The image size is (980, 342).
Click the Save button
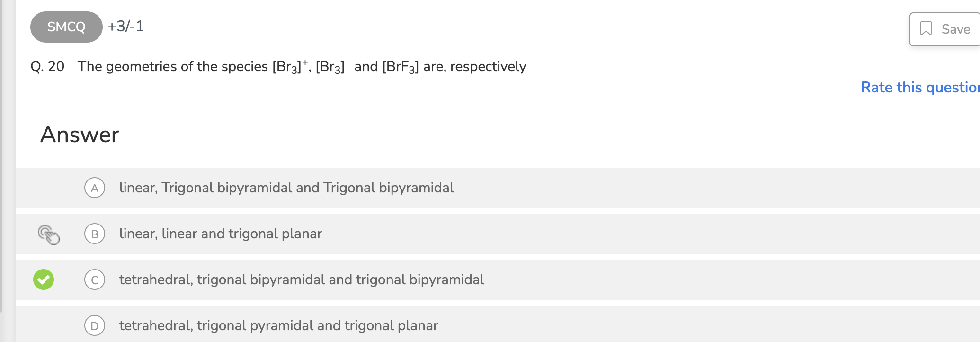coord(944,29)
